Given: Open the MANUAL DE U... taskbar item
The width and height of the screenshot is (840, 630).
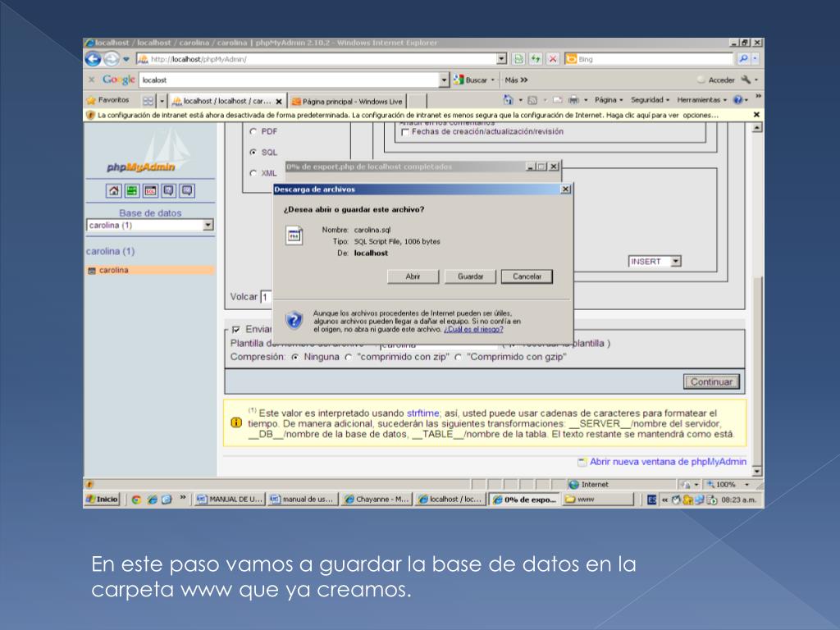Looking at the screenshot, I should 230,500.
